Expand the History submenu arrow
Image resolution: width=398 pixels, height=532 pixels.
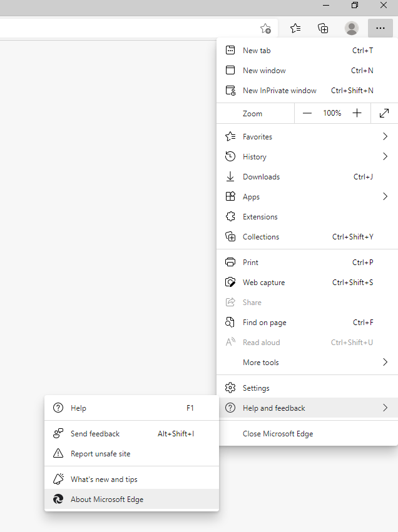(385, 156)
